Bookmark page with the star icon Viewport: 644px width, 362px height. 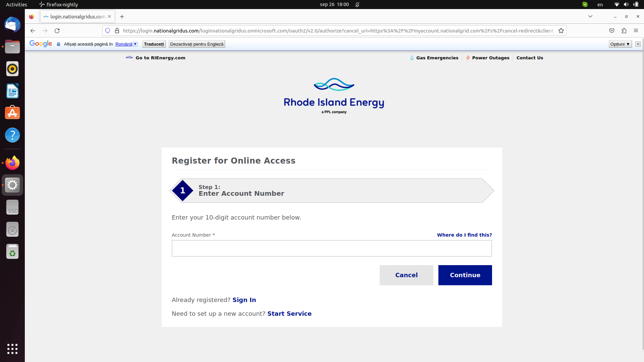click(x=561, y=31)
